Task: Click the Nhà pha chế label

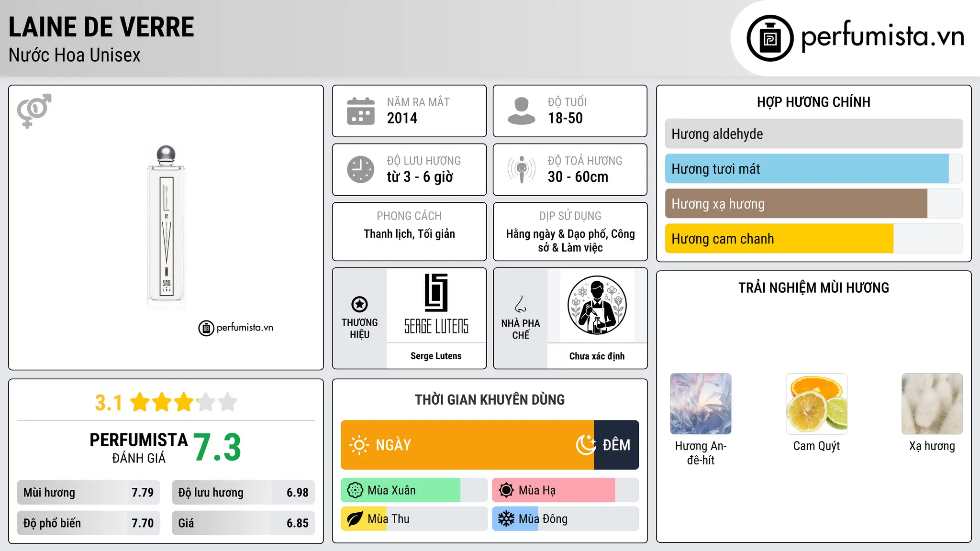Action: pos(521,329)
